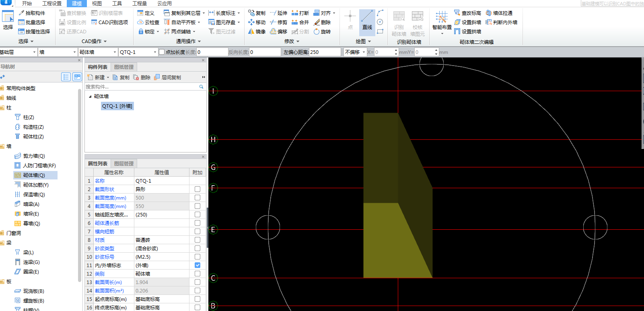
Task: Check 附加 box for 截面形状 row
Action: (198, 189)
